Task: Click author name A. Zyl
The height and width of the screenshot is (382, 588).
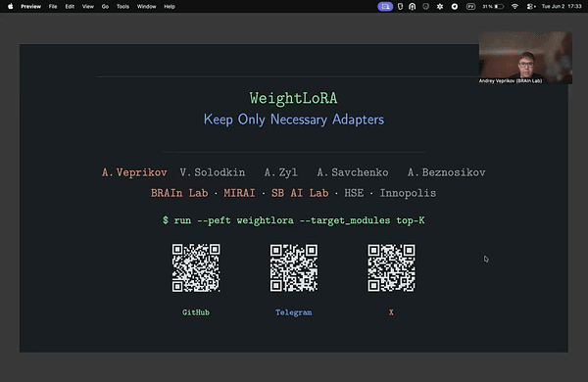Action: tap(281, 172)
